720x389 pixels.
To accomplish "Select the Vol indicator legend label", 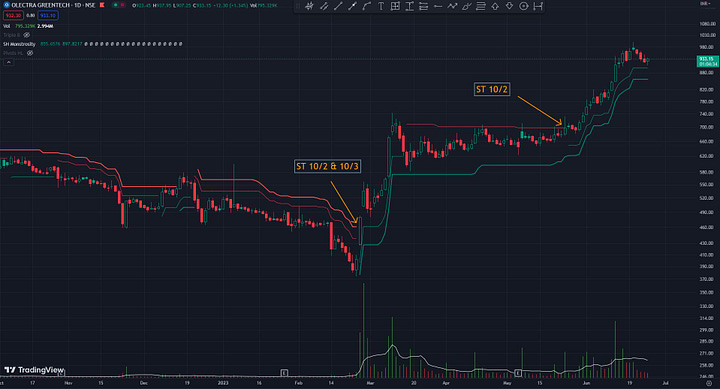I will pyautogui.click(x=6, y=26).
